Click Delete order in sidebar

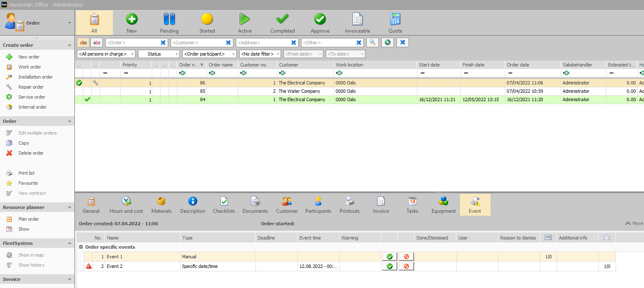click(31, 153)
